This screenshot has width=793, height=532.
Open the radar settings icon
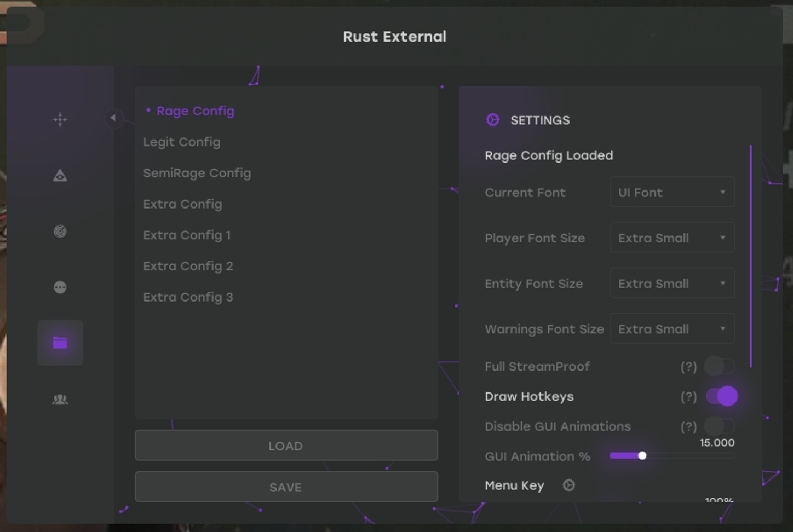(x=60, y=231)
